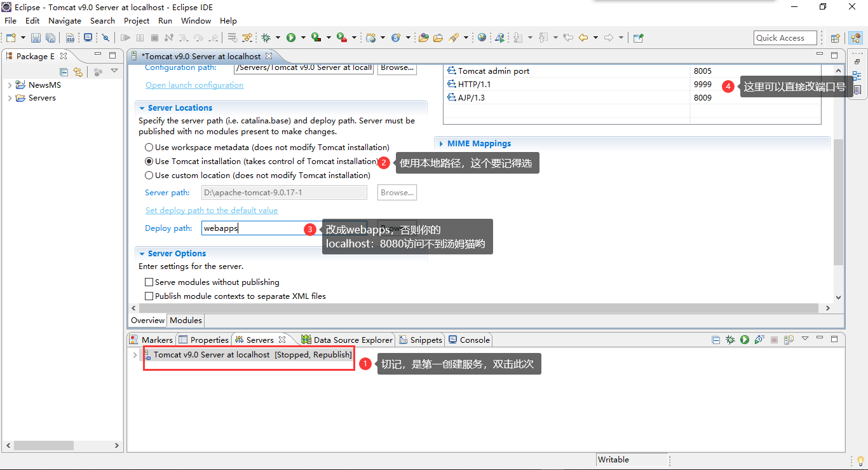868x470 pixels.
Task: Click the Open Web Browser globe icon
Action: pyautogui.click(x=482, y=38)
